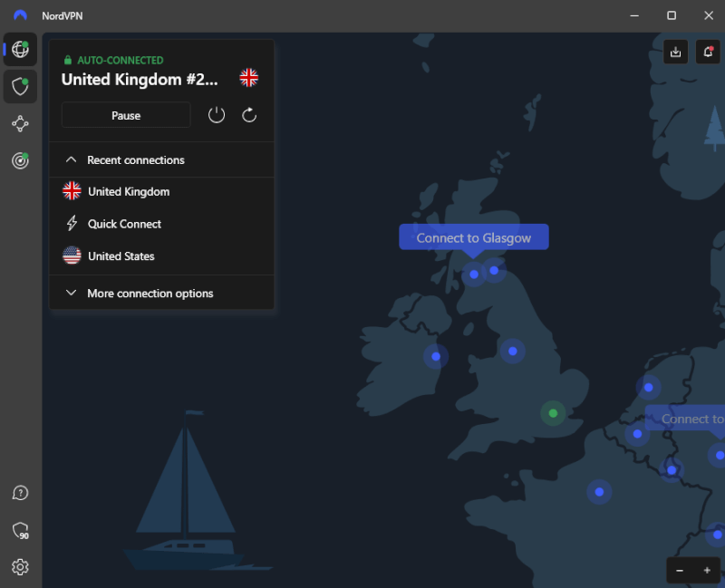Click the Paris server dot in France
Image resolution: width=725 pixels, height=588 pixels.
click(599, 492)
